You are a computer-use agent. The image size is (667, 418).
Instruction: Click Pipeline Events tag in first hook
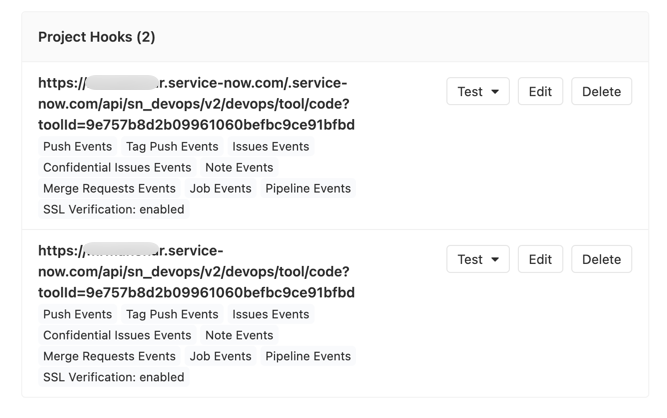click(308, 188)
